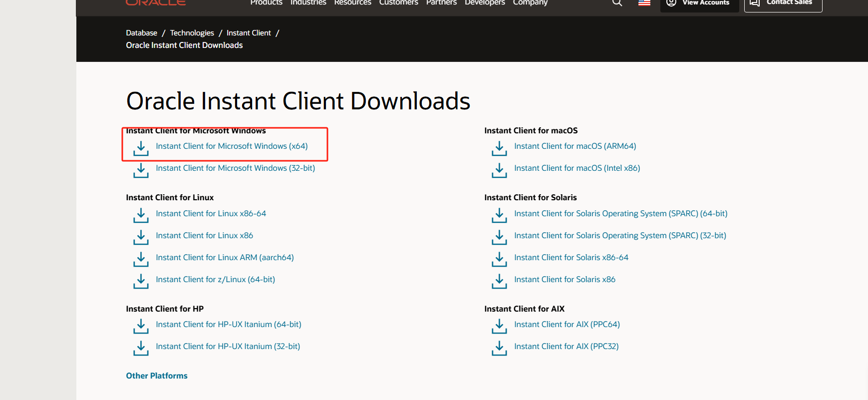
Task: Click download icon beside macOS (ARM64)
Action: click(499, 148)
